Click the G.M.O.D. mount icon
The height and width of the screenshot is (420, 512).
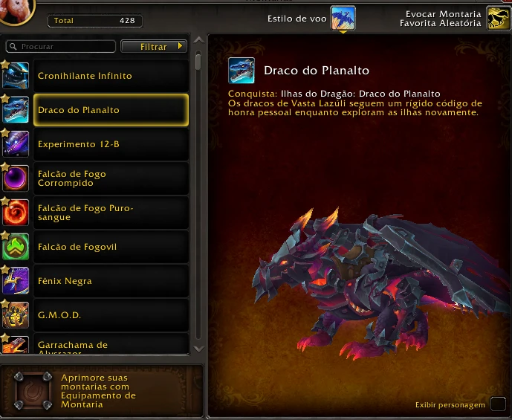[x=16, y=315]
